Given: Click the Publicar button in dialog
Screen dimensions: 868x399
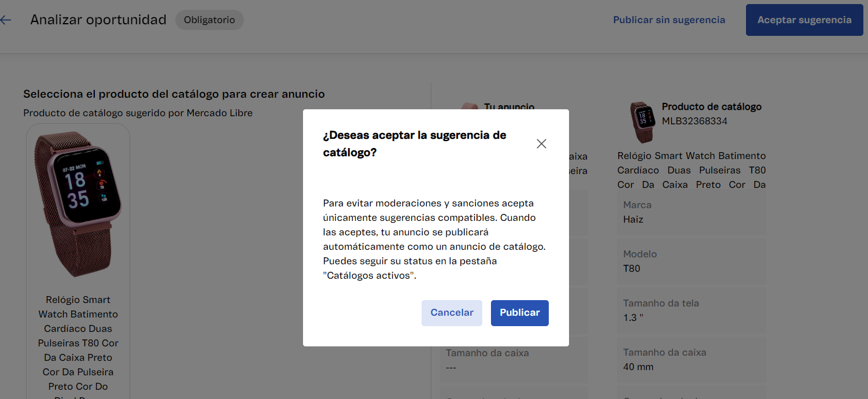Looking at the screenshot, I should (x=519, y=313).
